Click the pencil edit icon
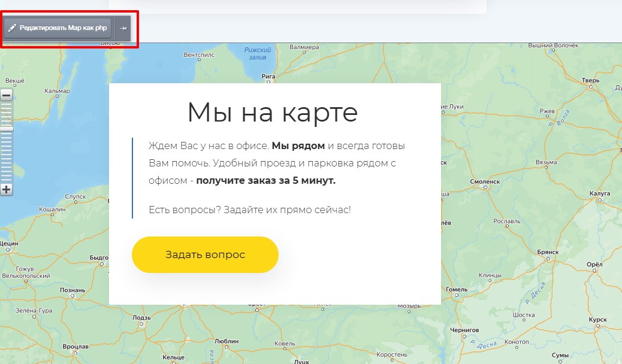This screenshot has height=364, width=622. pos(12,28)
